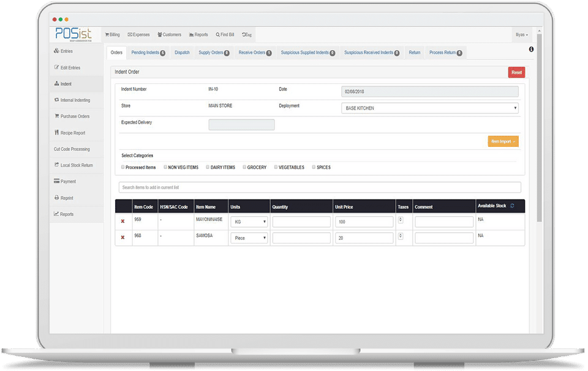Image resolution: width=588 pixels, height=371 pixels.
Task: Click indent number IN-10
Action: click(213, 89)
